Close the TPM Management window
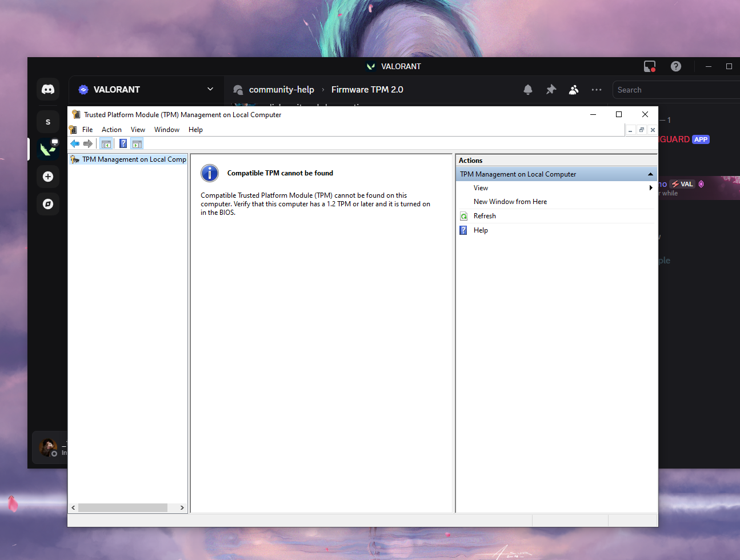This screenshot has width=740, height=560. [x=645, y=114]
